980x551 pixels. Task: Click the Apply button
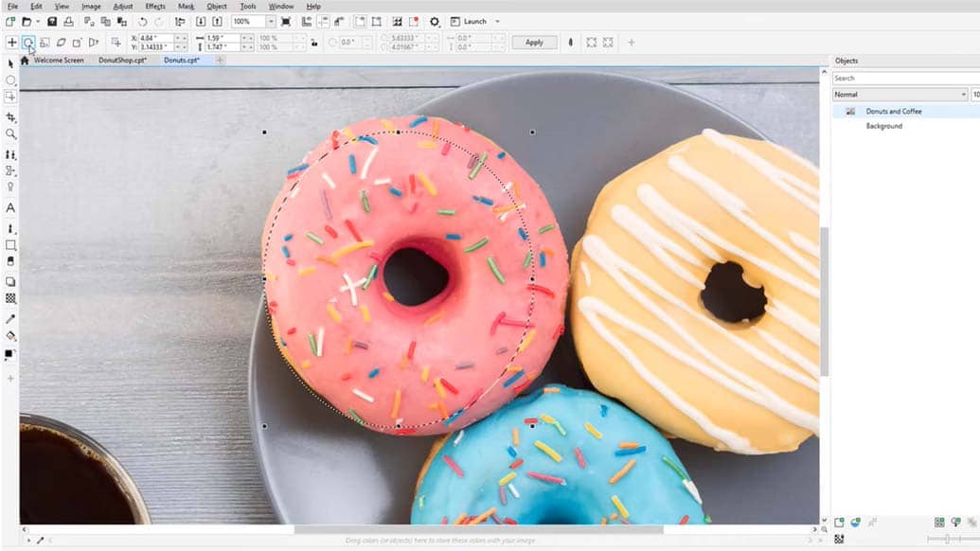(534, 43)
